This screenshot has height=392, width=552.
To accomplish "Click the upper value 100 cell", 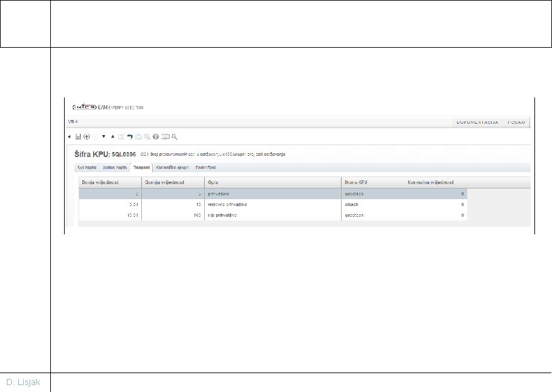I will (173, 215).
